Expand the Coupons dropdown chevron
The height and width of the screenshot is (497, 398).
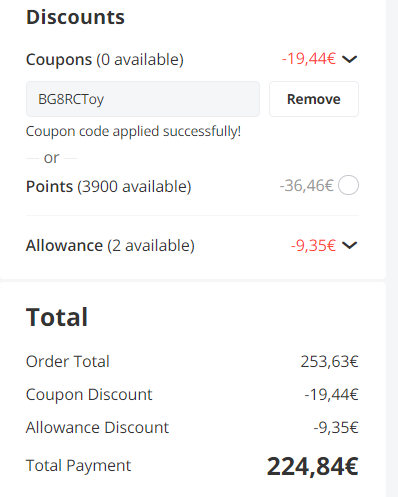(350, 59)
